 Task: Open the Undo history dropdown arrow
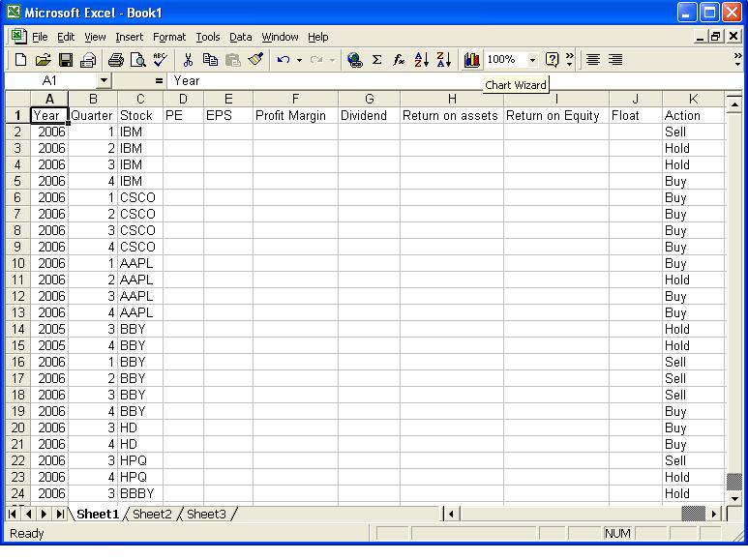click(x=299, y=60)
